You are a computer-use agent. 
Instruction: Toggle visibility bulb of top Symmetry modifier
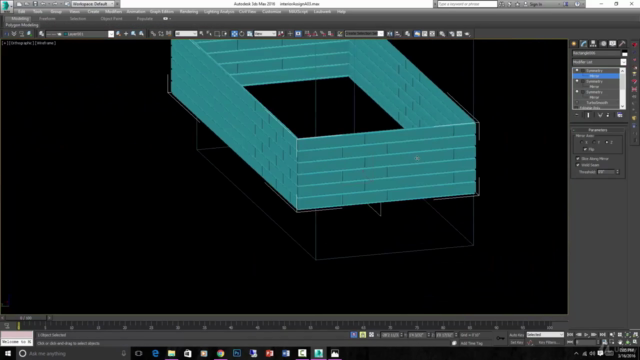click(577, 71)
